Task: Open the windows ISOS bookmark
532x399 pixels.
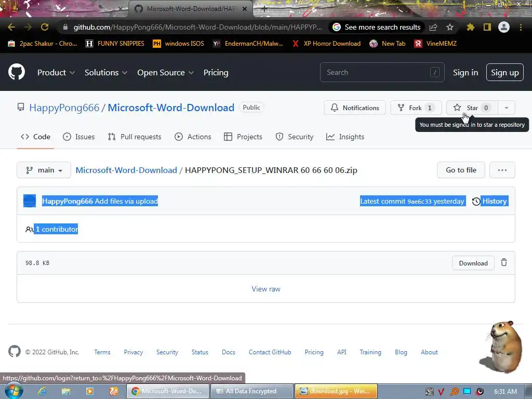Action: 179,44
